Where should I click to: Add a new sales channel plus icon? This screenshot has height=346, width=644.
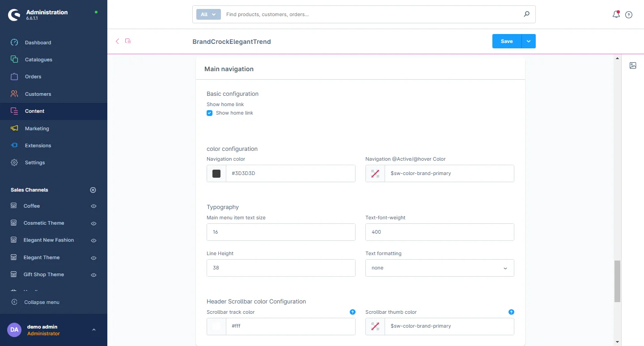tap(93, 190)
